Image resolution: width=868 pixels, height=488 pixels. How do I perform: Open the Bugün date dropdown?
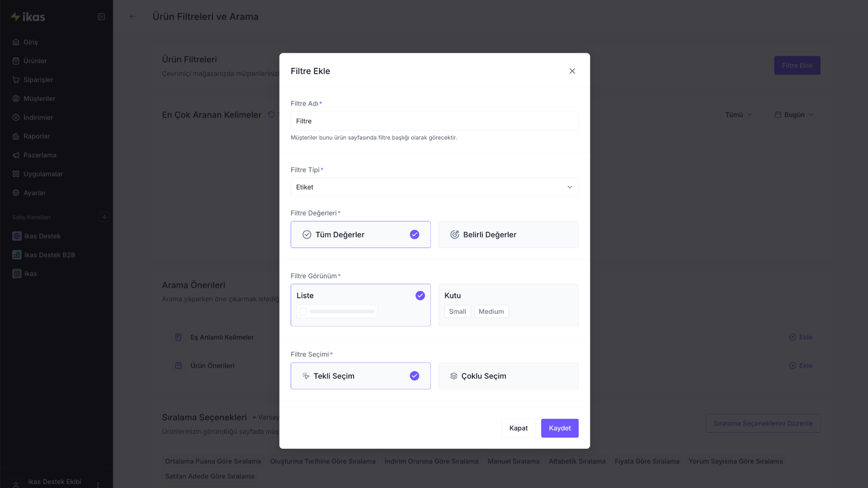(x=794, y=115)
